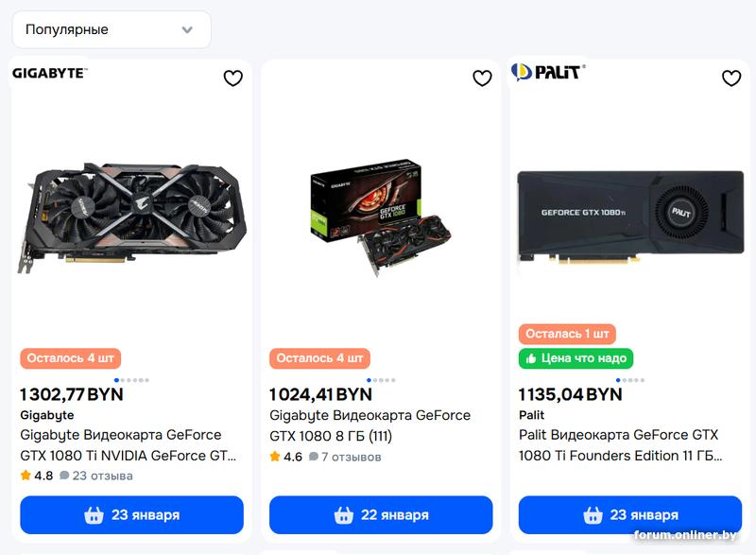Image resolution: width=756 pixels, height=555 pixels.
Task: Click the Цена что надо badge
Action: point(576,358)
